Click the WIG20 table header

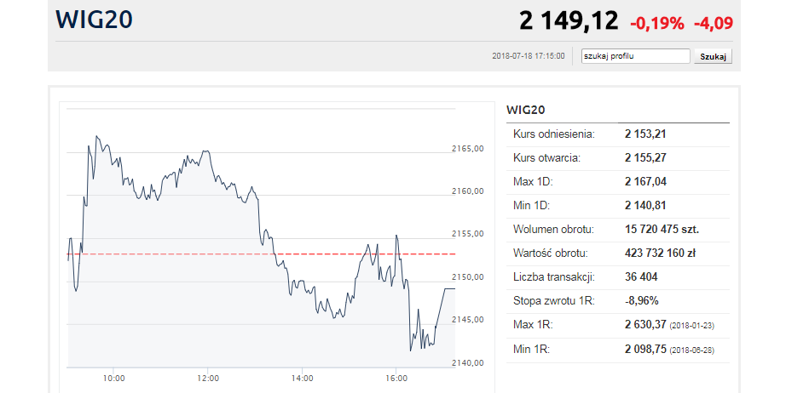pyautogui.click(x=525, y=110)
